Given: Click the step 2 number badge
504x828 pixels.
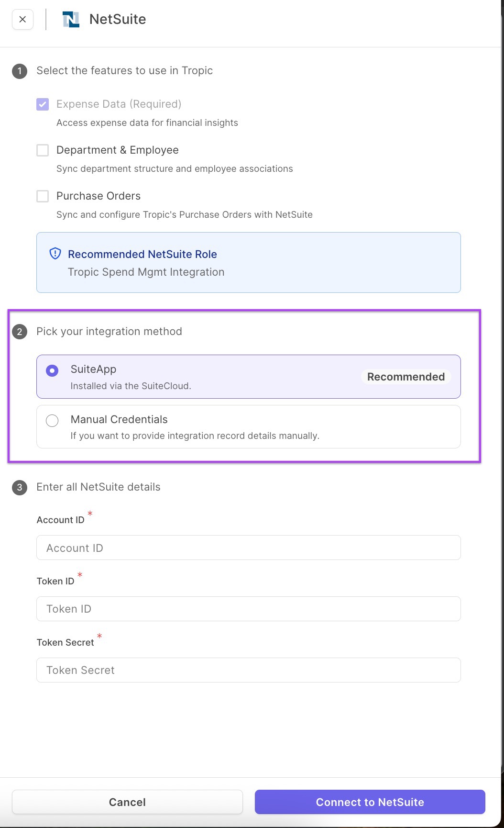Looking at the screenshot, I should coord(20,332).
